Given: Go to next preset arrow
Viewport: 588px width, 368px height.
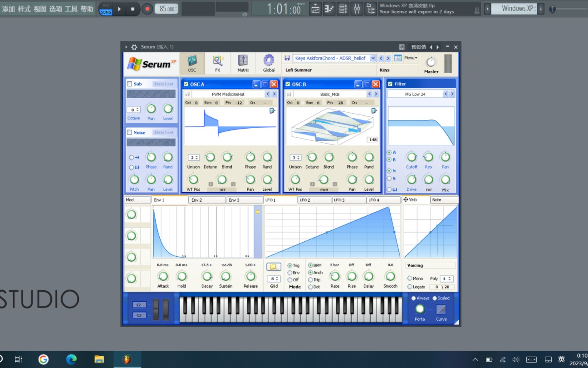Looking at the screenshot, I should [x=388, y=58].
